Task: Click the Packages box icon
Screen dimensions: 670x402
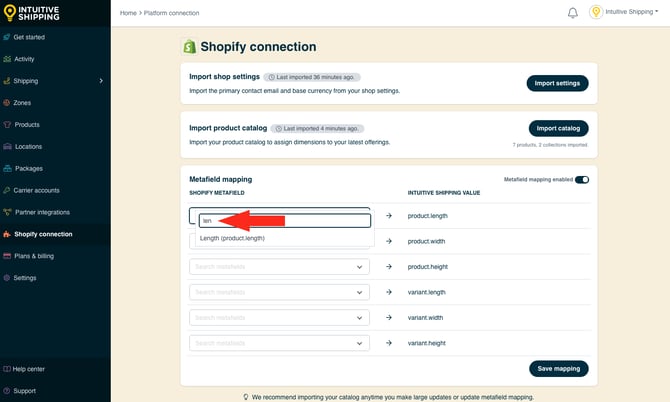Action: tap(7, 168)
